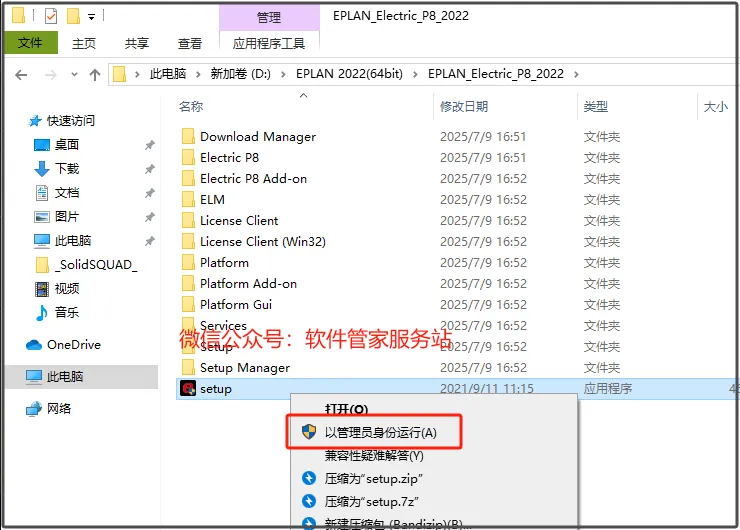Sort by 类型 column header
This screenshot has width=740, height=530.
pyautogui.click(x=596, y=107)
